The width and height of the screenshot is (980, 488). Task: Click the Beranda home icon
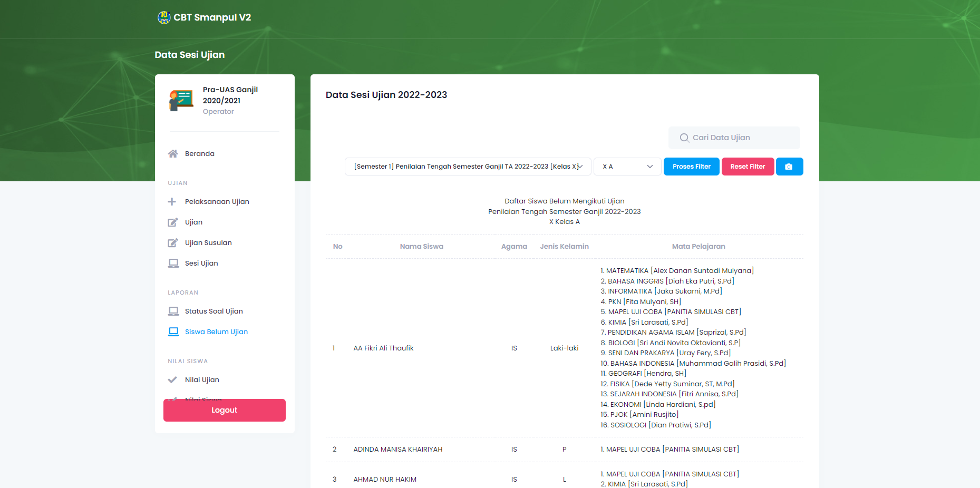(x=173, y=154)
